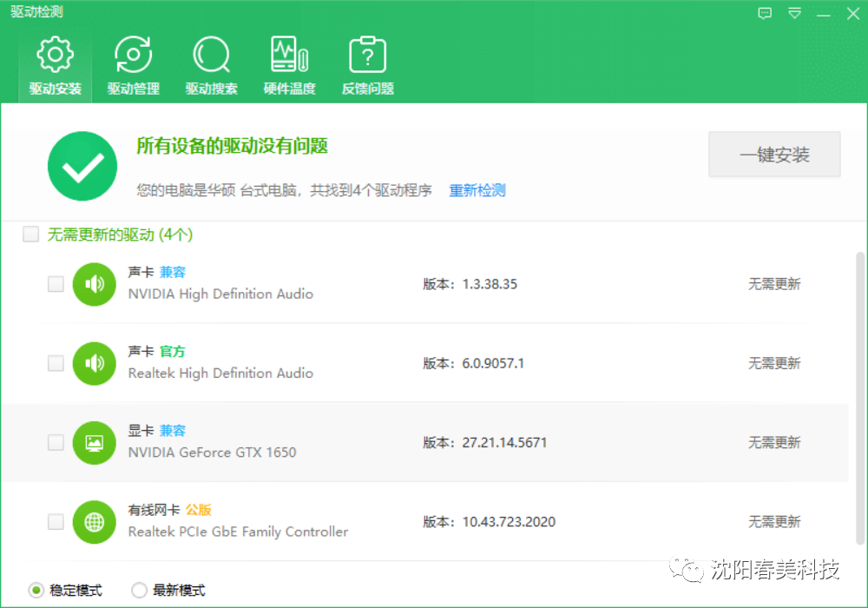Check the Realtek High Definition Audio entry
The height and width of the screenshot is (608, 868).
56,363
